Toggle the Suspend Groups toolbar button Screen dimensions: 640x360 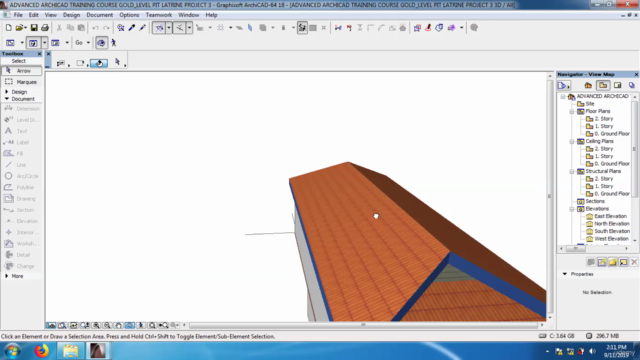pos(302,28)
